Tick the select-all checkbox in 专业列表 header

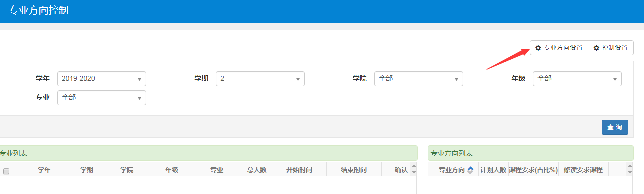(x=6, y=171)
